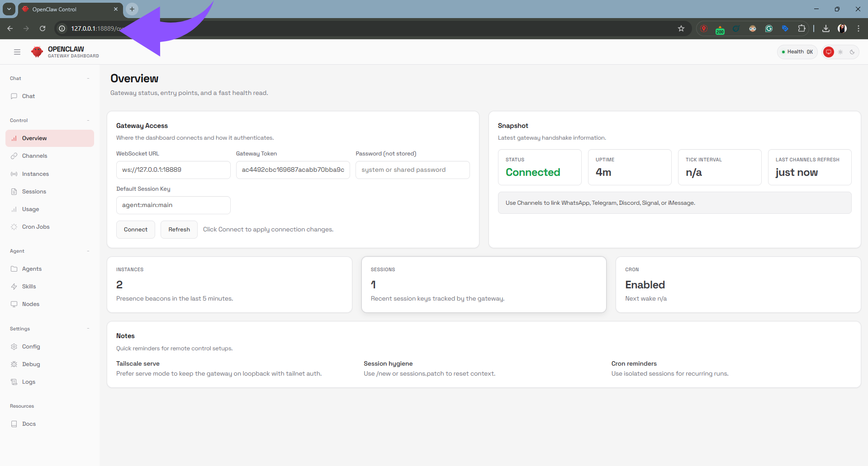
Task: Collapse the Settings sidebar section
Action: coord(89,329)
